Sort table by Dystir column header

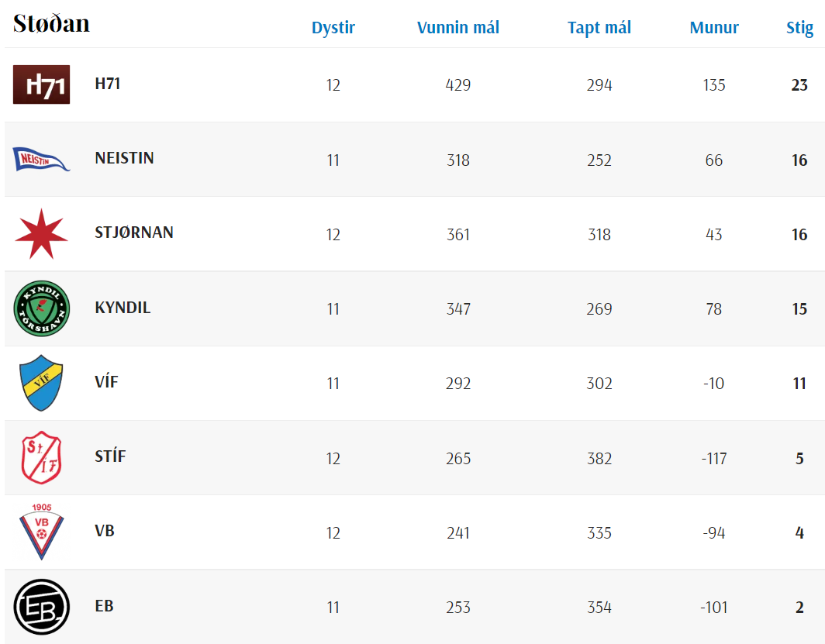(x=333, y=28)
